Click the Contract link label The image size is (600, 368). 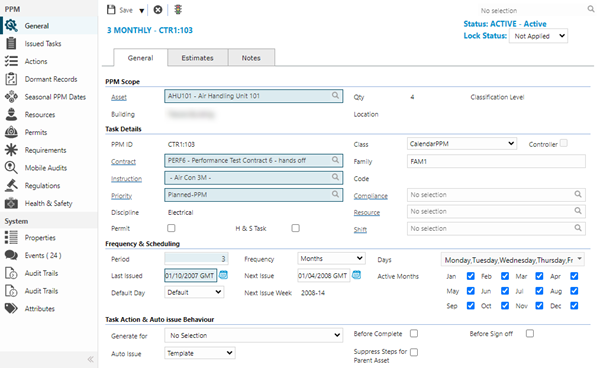pyautogui.click(x=123, y=161)
